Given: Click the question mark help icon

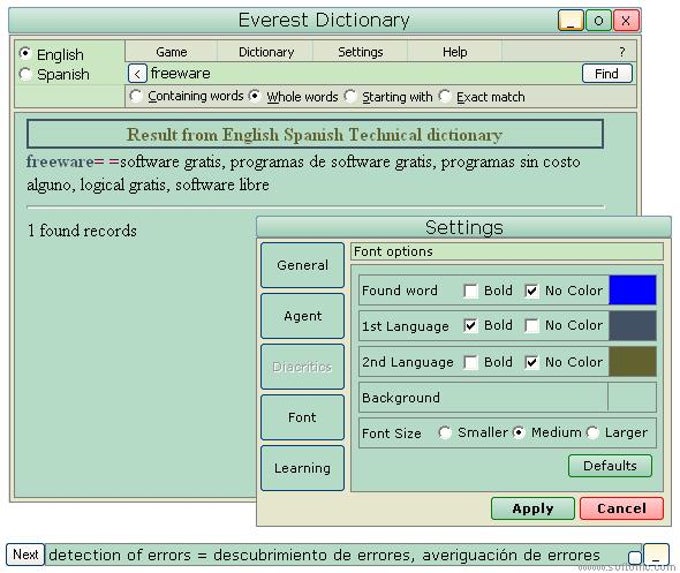Looking at the screenshot, I should [x=622, y=52].
